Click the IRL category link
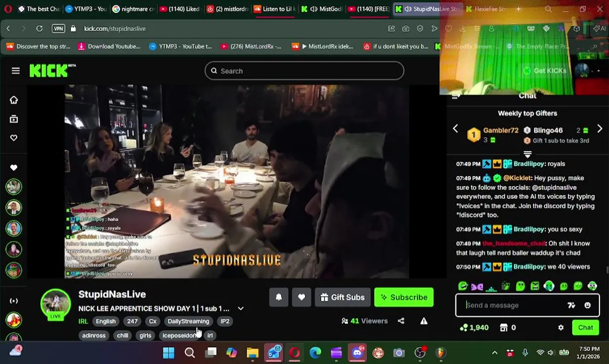This screenshot has height=364, width=609. tap(83, 321)
